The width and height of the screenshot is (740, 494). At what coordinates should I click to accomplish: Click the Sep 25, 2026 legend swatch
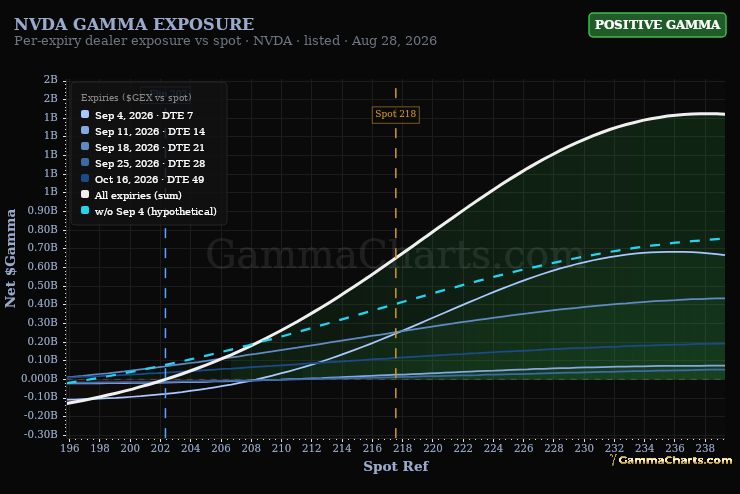[85, 162]
